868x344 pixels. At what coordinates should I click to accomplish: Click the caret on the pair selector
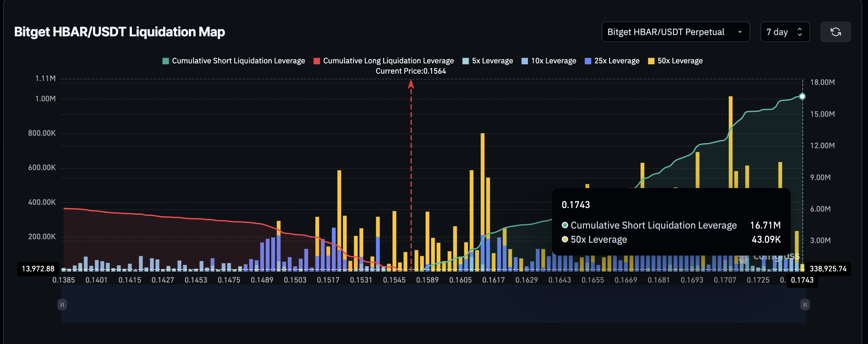740,32
